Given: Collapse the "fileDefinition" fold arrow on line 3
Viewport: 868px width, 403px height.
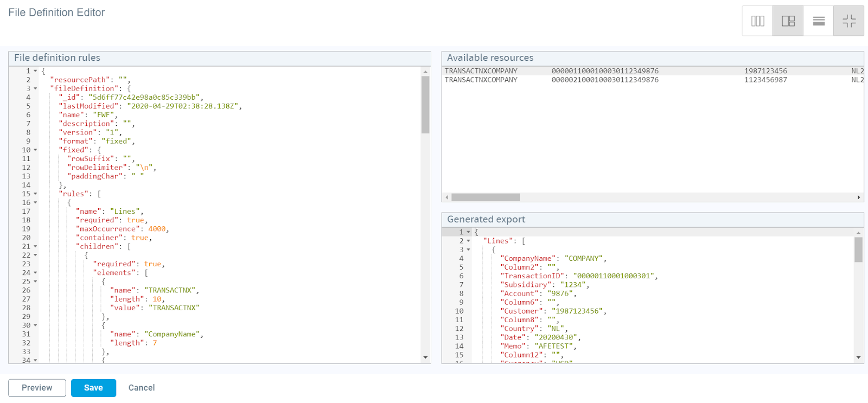Looking at the screenshot, I should point(35,88).
